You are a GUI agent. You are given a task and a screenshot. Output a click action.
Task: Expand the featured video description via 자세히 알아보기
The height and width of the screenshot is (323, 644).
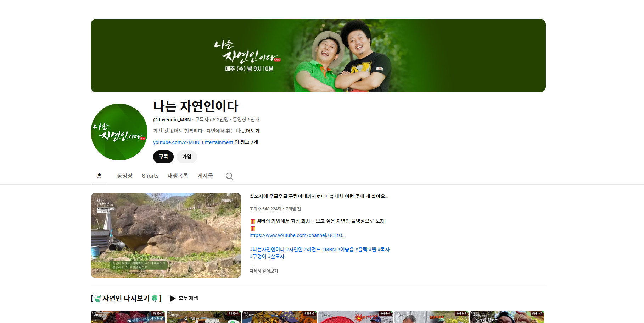coord(263,271)
